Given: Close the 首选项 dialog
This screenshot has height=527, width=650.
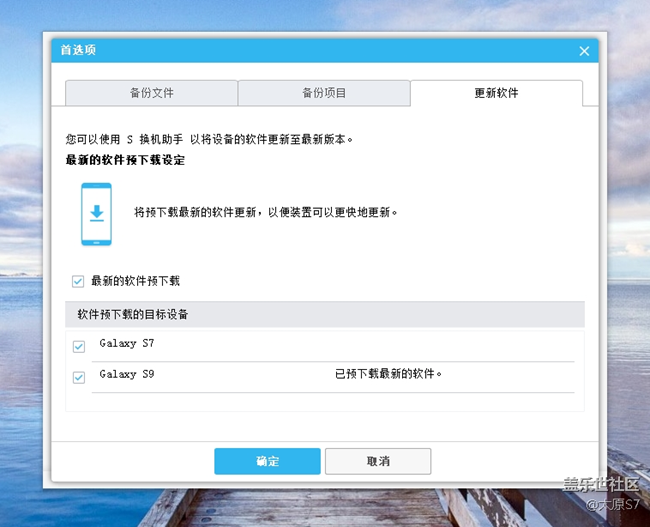Looking at the screenshot, I should (584, 51).
